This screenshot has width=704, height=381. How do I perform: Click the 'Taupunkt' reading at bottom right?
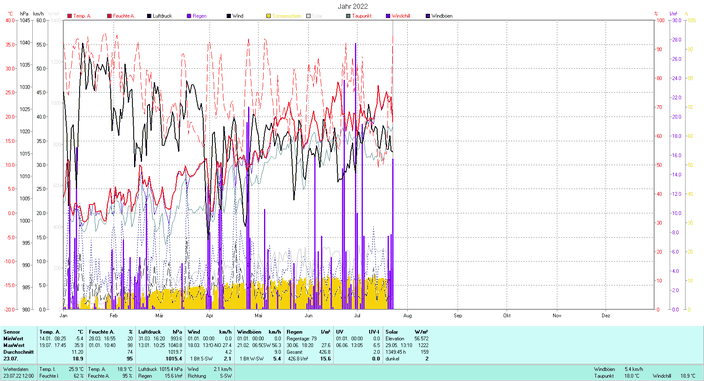[x=604, y=376]
